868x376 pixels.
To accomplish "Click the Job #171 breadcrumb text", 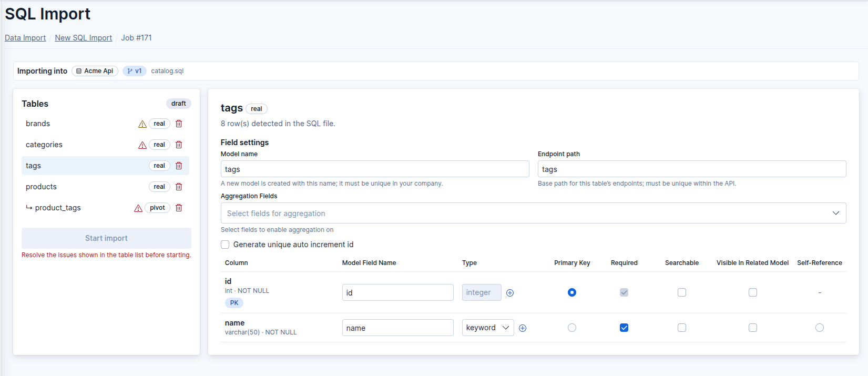I will coord(136,38).
